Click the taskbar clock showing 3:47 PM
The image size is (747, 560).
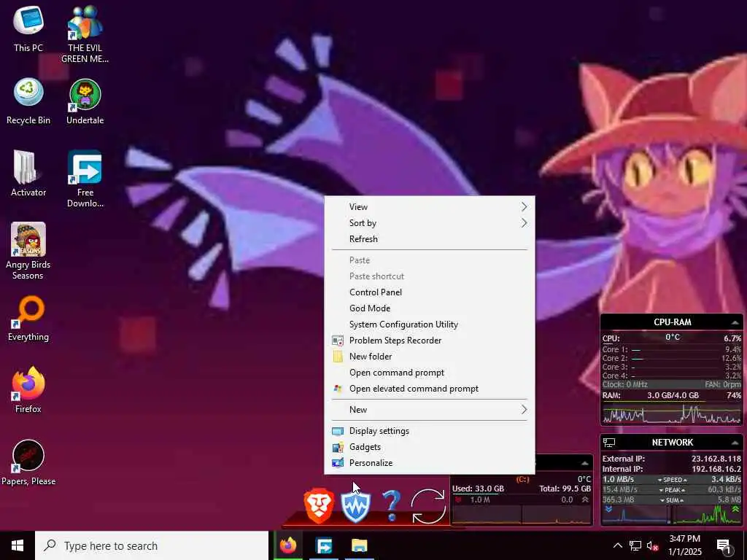684,545
